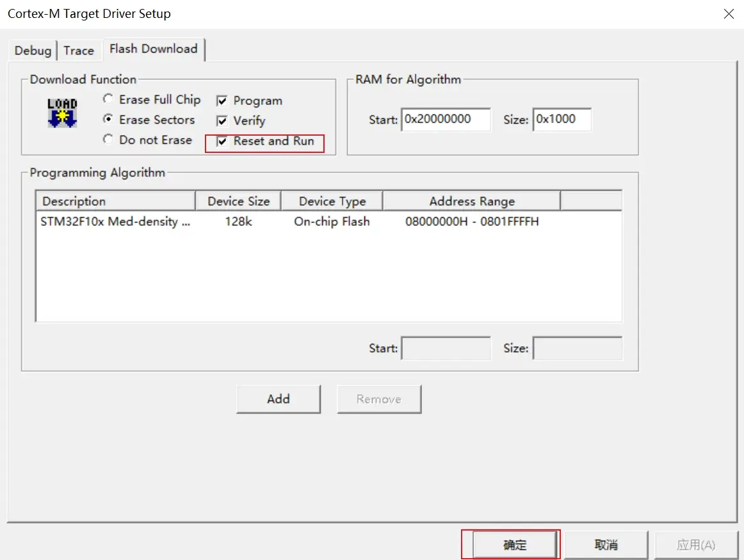
Task: Click the 取消 cancel button
Action: [x=606, y=545]
